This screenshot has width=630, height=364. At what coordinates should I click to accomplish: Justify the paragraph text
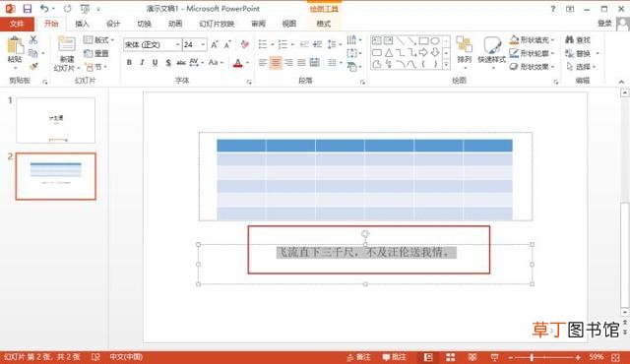point(301,63)
